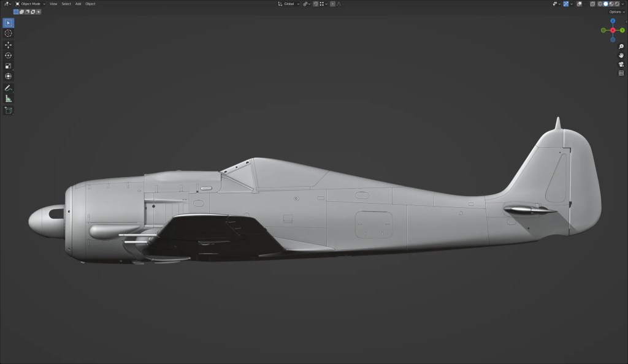
Task: Open the Object menu
Action: pyautogui.click(x=90, y=4)
